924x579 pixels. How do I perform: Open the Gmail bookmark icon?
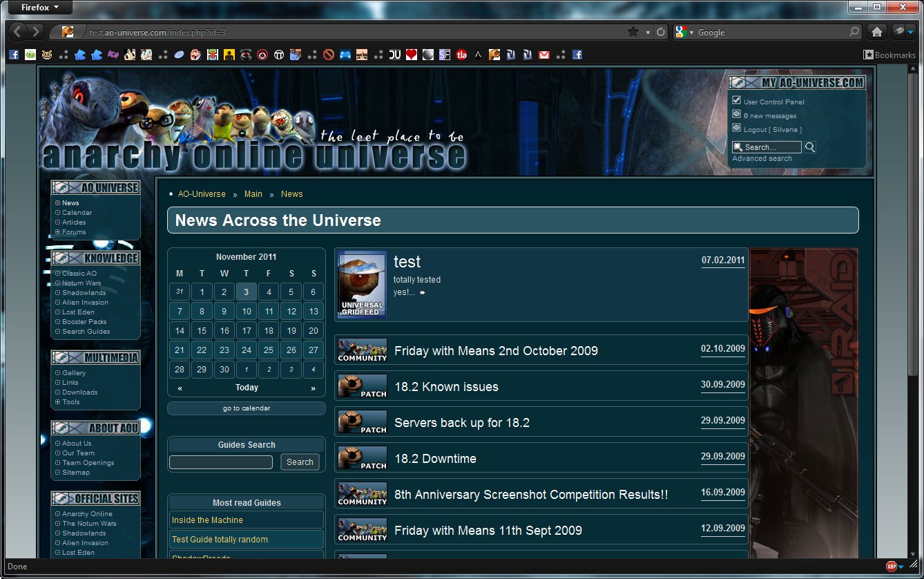point(544,55)
